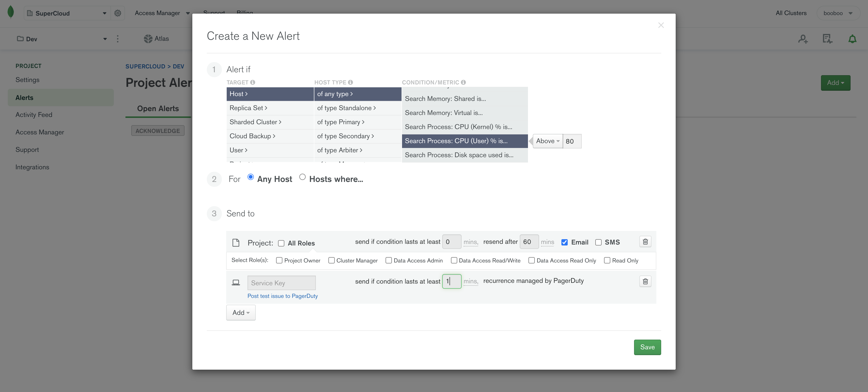Image resolution: width=868 pixels, height=392 pixels.
Task: Click the green Save button
Action: point(647,347)
